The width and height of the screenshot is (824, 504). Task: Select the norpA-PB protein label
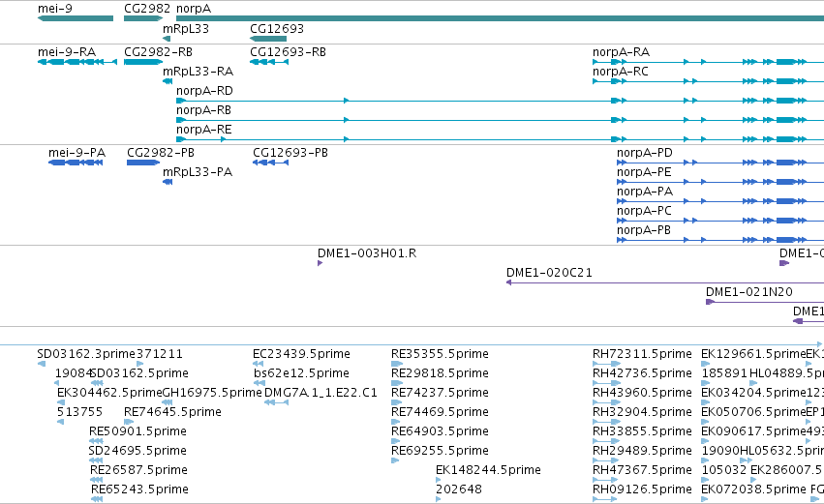point(643,230)
